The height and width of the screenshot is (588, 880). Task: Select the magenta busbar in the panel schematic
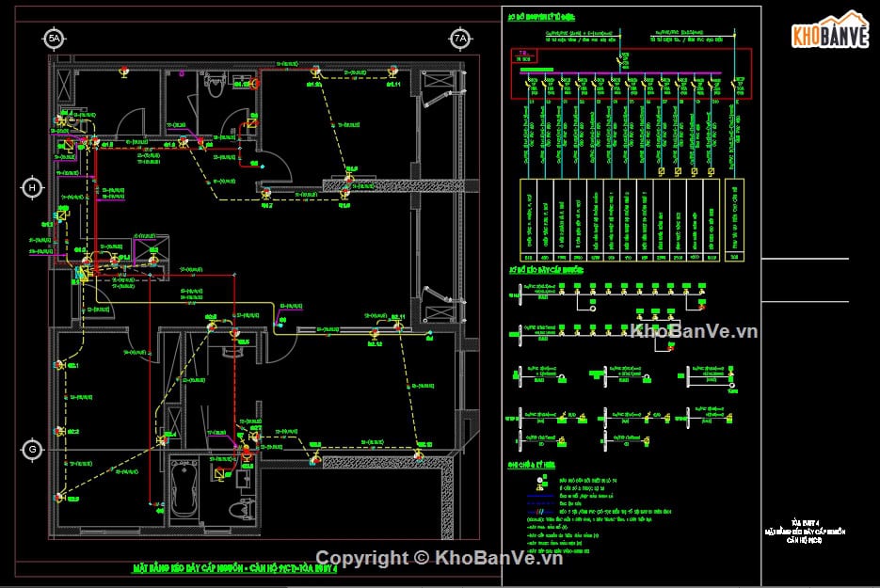click(620, 73)
